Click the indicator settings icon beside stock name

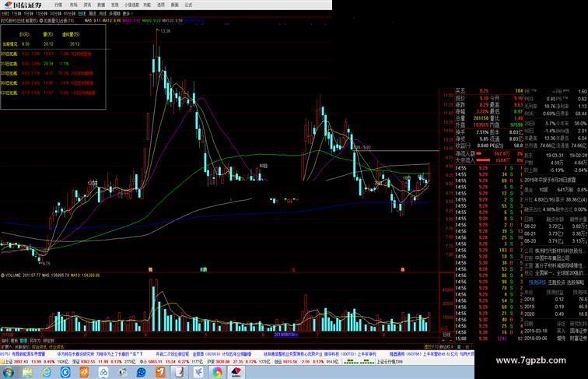42,21
